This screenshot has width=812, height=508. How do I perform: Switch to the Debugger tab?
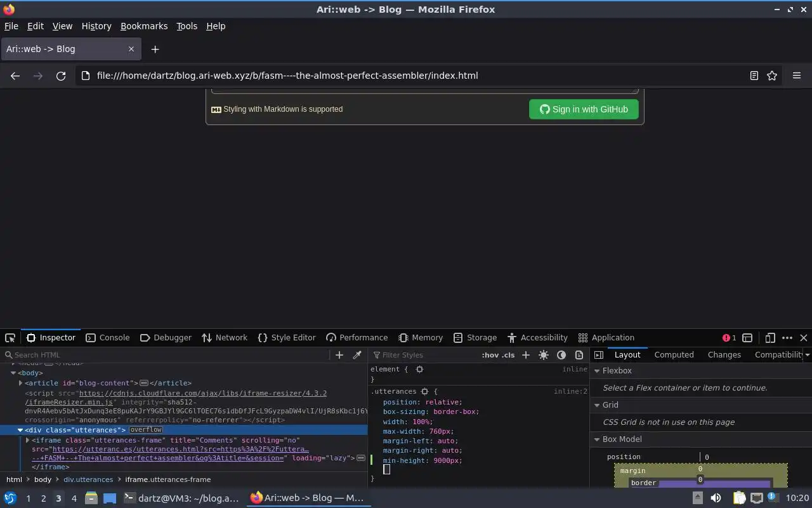tap(166, 338)
